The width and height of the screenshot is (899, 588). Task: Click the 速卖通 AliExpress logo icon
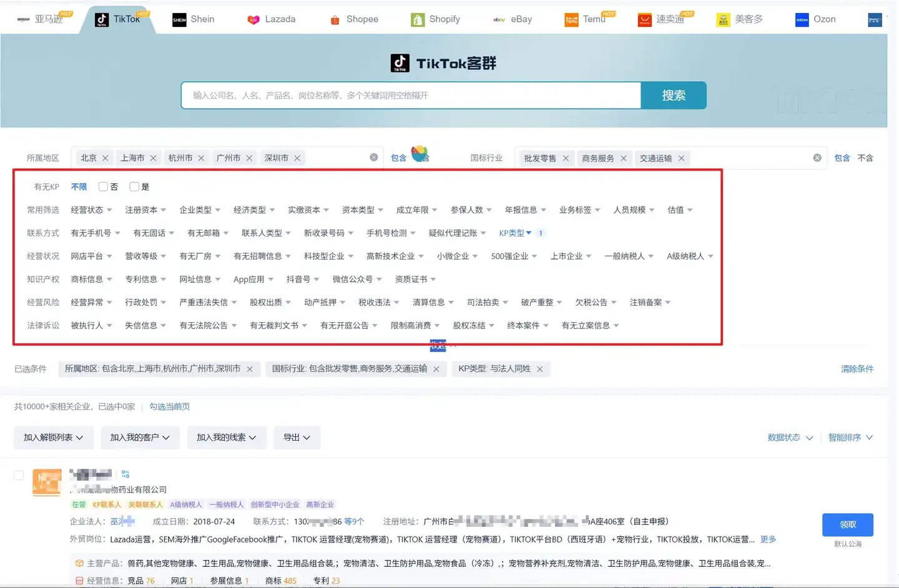(x=644, y=20)
